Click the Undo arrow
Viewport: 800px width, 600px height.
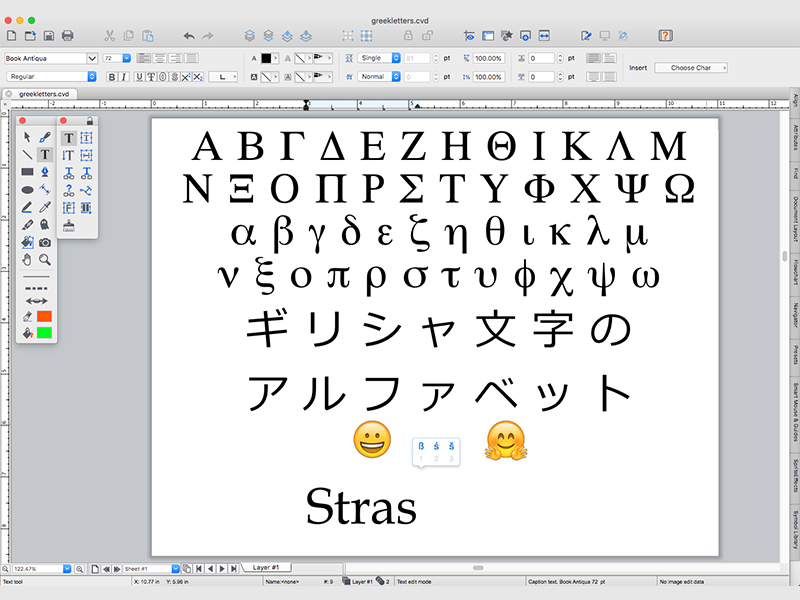coord(188,36)
